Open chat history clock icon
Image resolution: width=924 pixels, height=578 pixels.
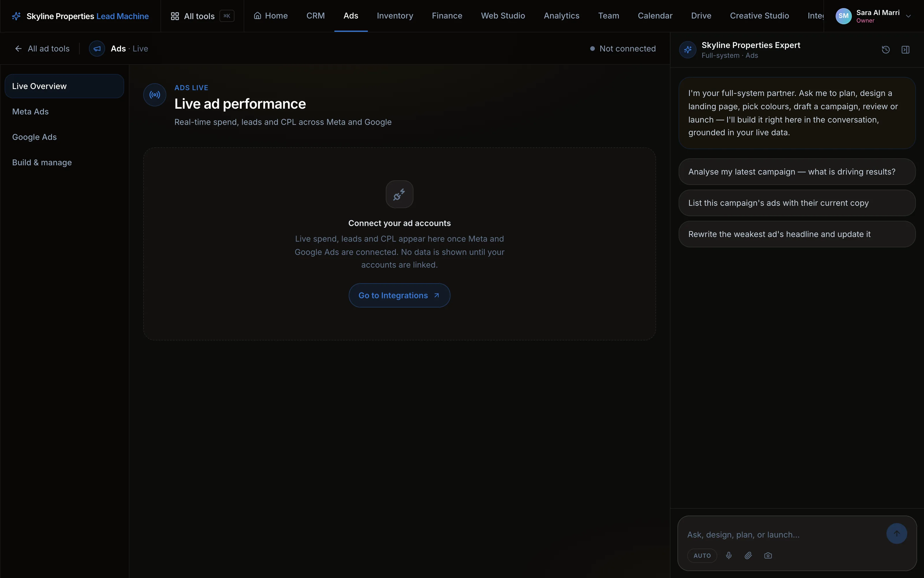(x=886, y=50)
